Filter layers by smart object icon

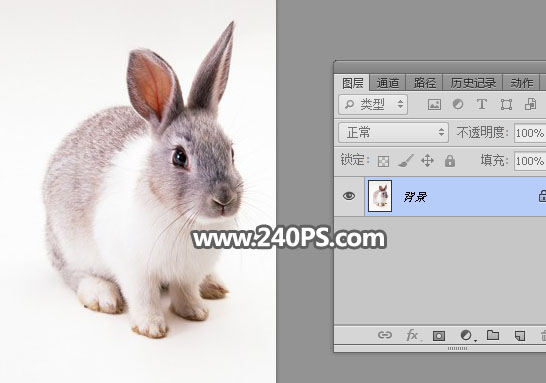[x=530, y=104]
